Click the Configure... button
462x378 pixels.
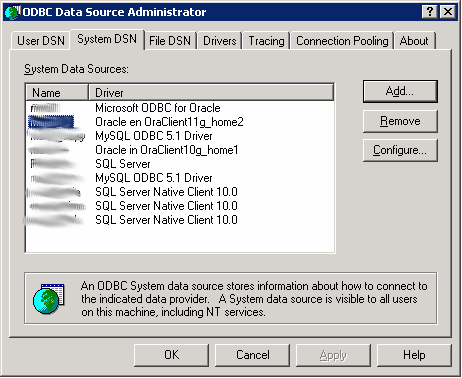click(x=400, y=150)
